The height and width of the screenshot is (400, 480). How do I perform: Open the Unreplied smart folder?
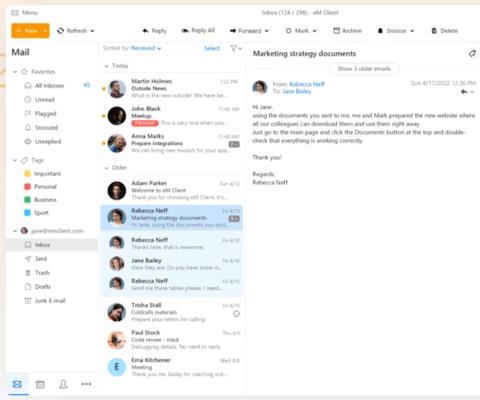(x=52, y=142)
